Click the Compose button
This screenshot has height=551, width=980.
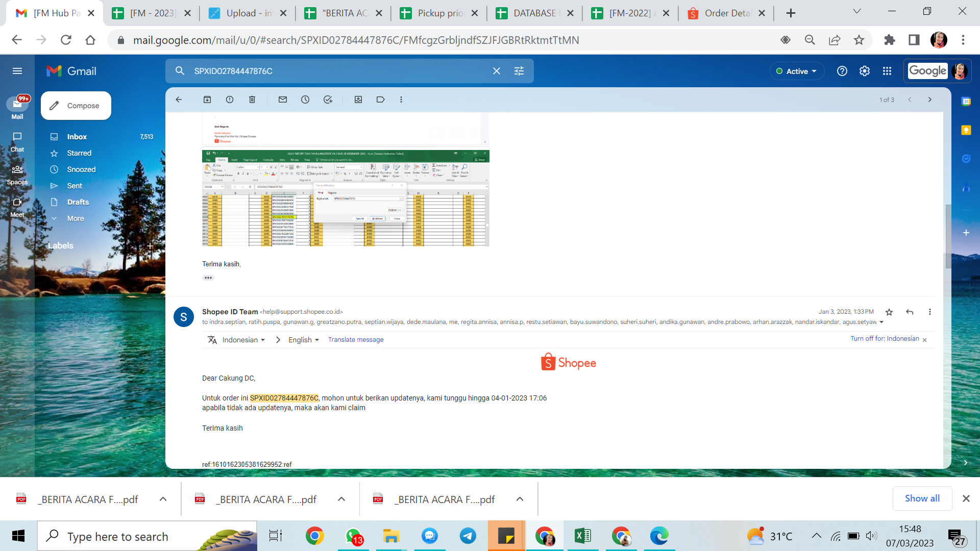pos(76,106)
